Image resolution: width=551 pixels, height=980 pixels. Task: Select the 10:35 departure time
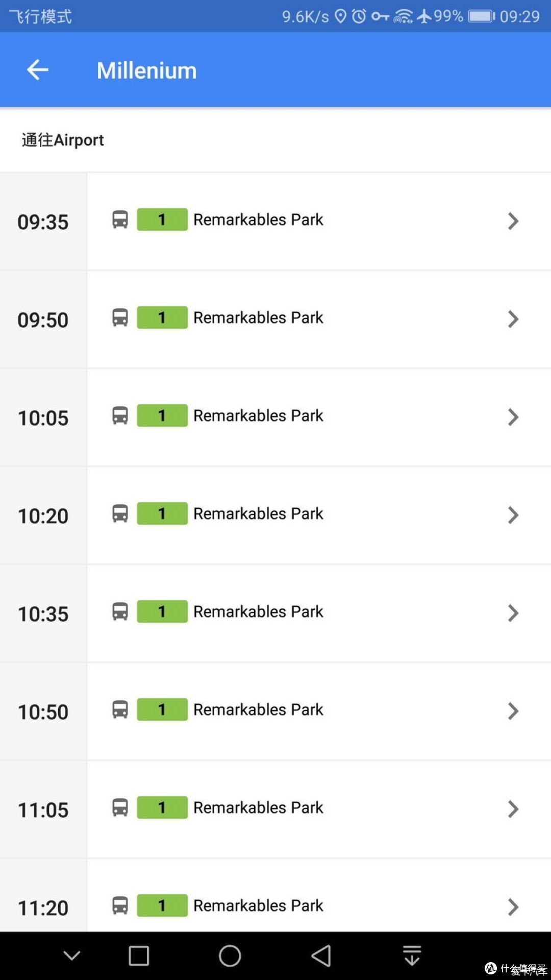(x=43, y=614)
